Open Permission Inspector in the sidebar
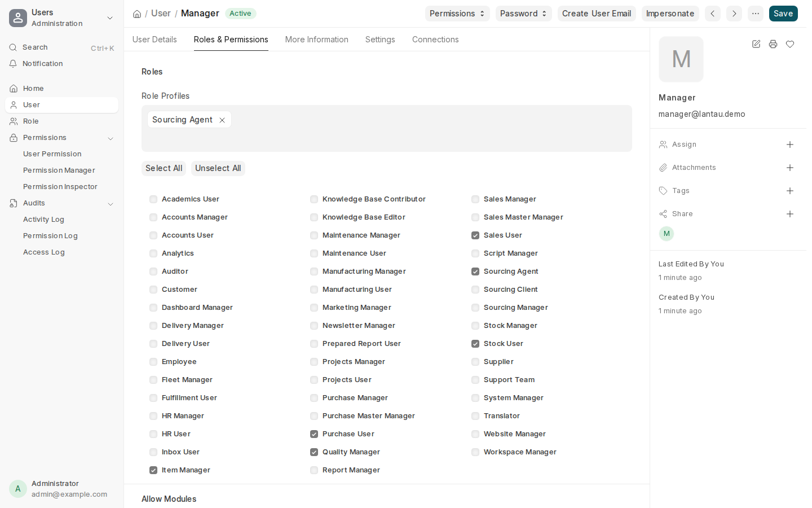This screenshot has height=508, width=812. (60, 187)
